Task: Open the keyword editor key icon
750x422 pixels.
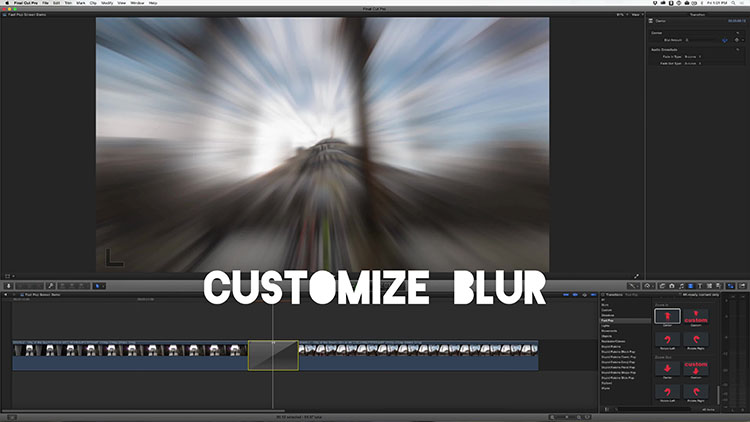Action: [51, 286]
